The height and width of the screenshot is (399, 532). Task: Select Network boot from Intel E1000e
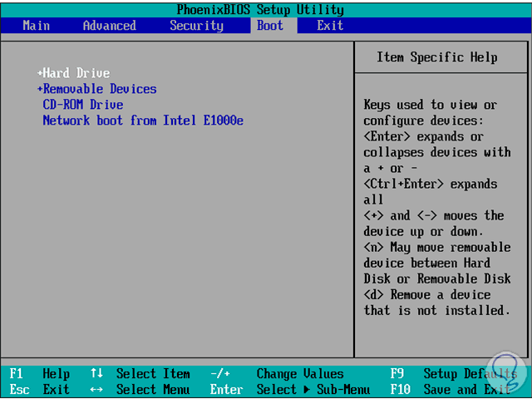click(x=143, y=121)
